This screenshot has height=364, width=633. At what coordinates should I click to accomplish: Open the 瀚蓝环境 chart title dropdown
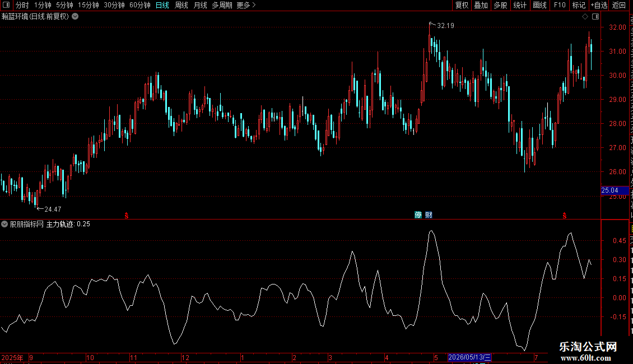[75, 17]
